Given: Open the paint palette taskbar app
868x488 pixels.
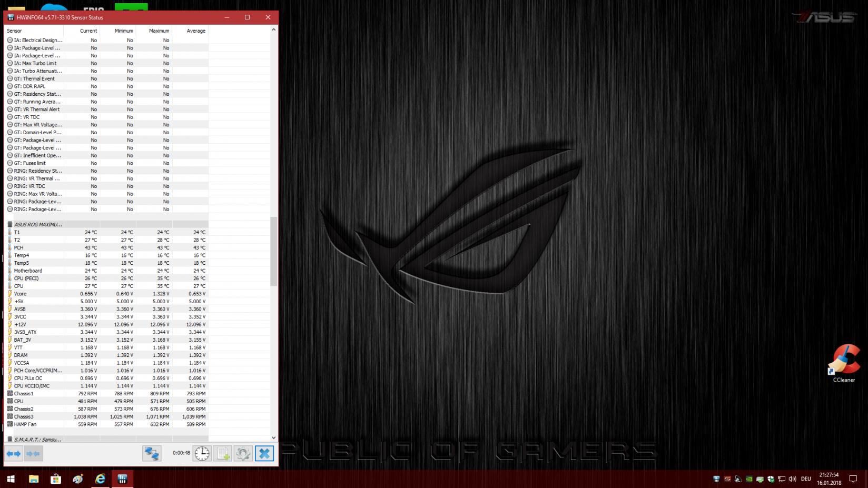Looking at the screenshot, I should (x=77, y=479).
